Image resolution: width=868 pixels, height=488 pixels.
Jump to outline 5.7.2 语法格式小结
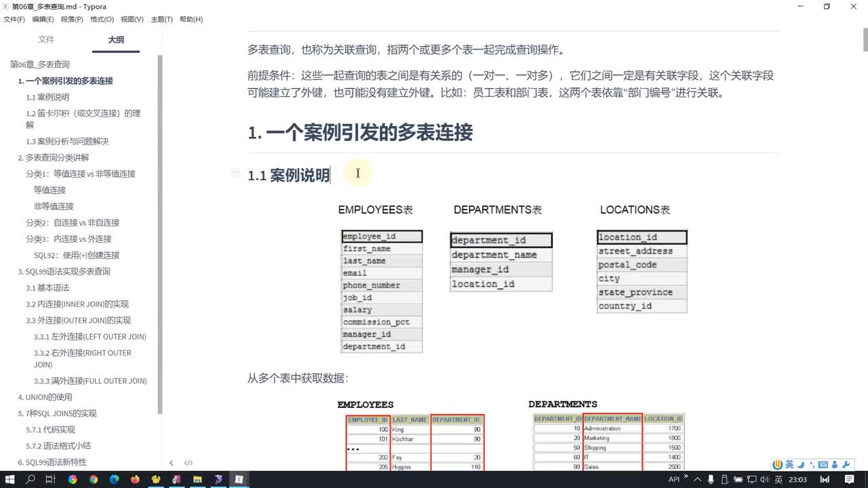click(58, 445)
